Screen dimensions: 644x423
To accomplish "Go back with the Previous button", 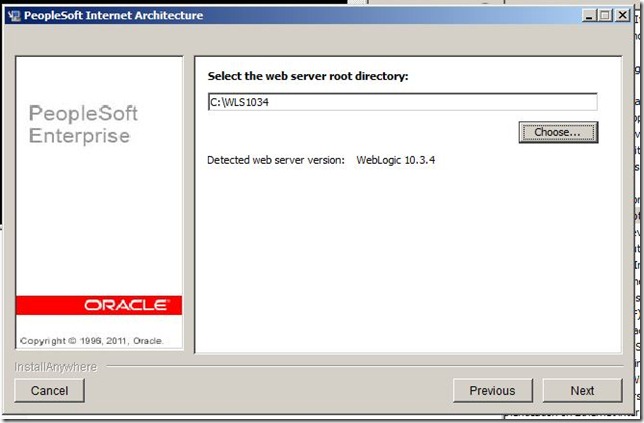I will coord(492,390).
